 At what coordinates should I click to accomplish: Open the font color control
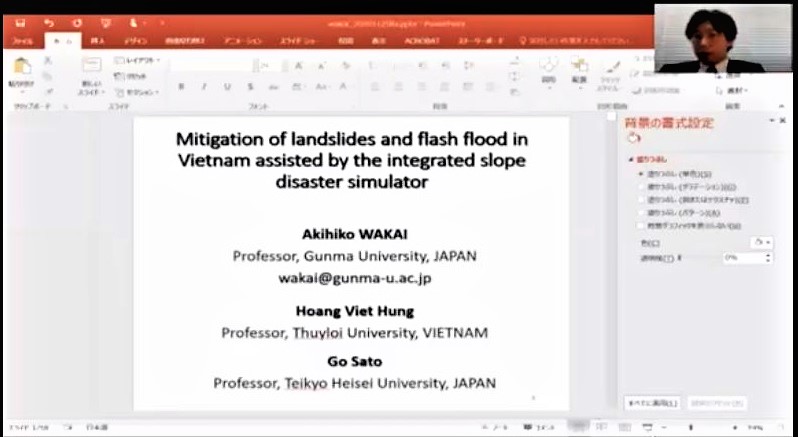point(346,87)
